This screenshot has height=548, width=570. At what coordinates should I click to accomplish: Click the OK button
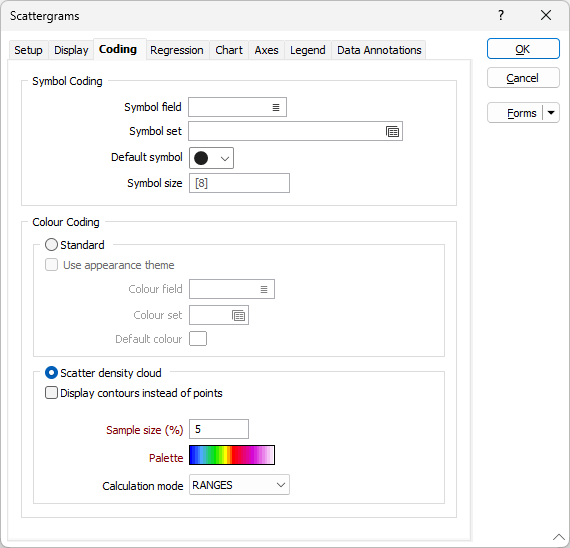click(523, 49)
